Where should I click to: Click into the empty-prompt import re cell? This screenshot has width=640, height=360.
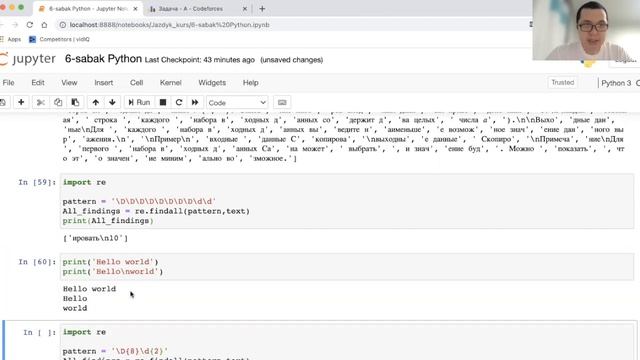[347, 343]
